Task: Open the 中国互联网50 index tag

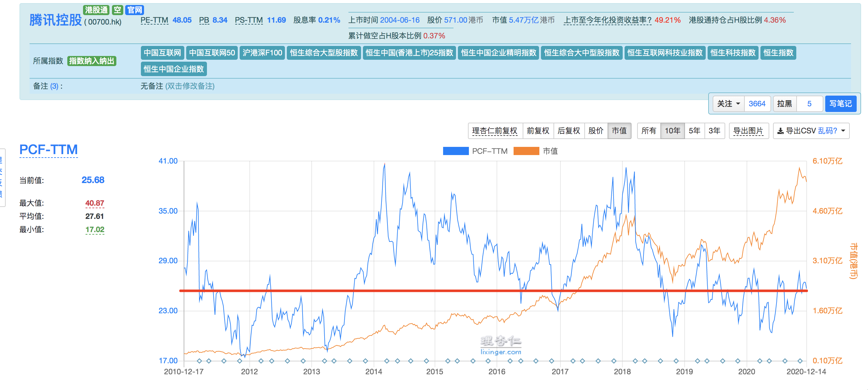Action: pos(212,53)
